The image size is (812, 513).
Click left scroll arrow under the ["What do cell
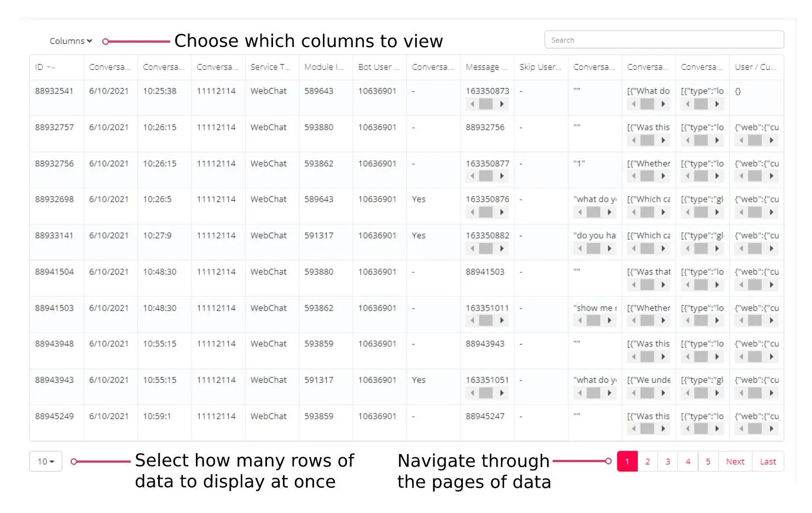[634, 104]
